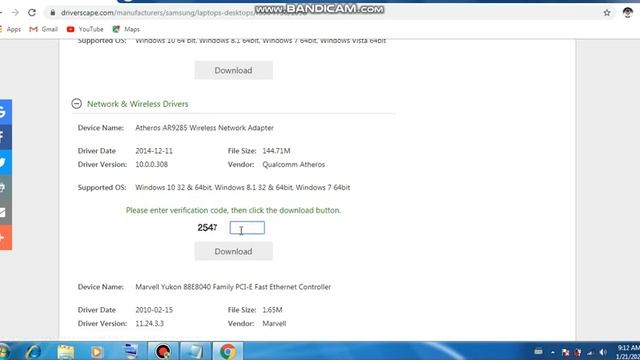The width and height of the screenshot is (640, 360).
Task: Open the Chrome profile avatar
Action: pos(627,13)
